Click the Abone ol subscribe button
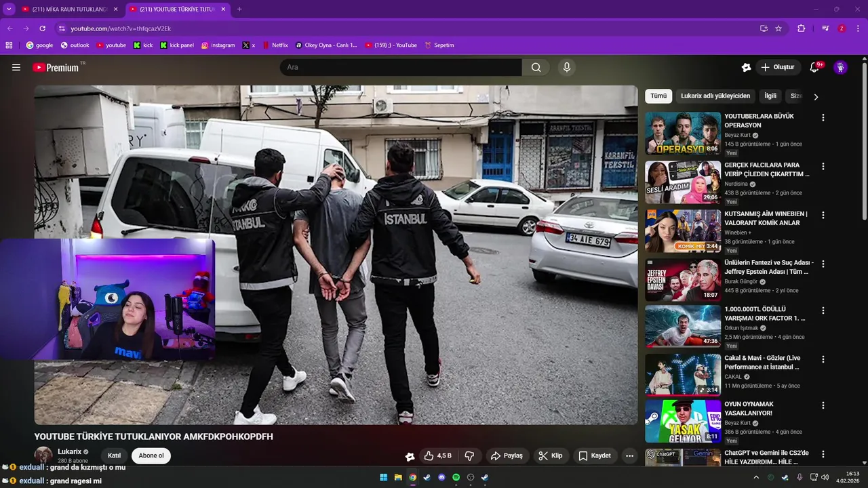Screen dimensions: 868x488 [151, 455]
